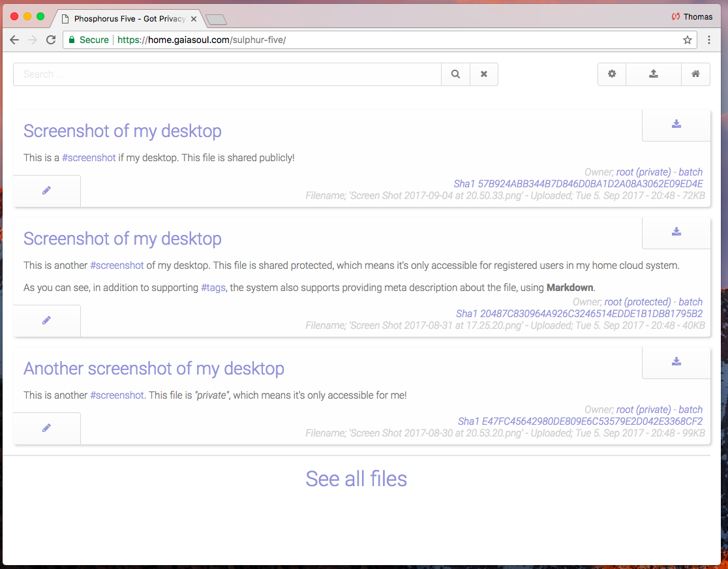This screenshot has width=728, height=569.
Task: Bookmark this page with the star icon
Action: click(x=687, y=40)
